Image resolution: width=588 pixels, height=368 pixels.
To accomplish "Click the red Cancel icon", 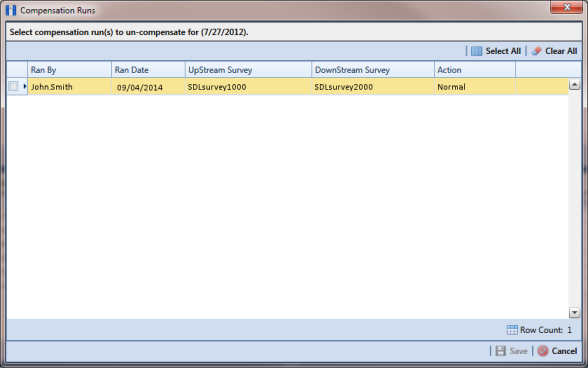I will 543,351.
